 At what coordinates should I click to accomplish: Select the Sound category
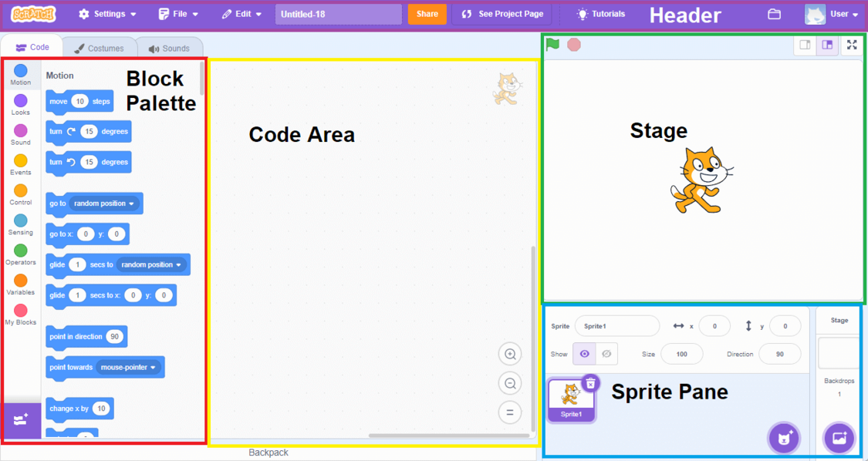point(21,135)
